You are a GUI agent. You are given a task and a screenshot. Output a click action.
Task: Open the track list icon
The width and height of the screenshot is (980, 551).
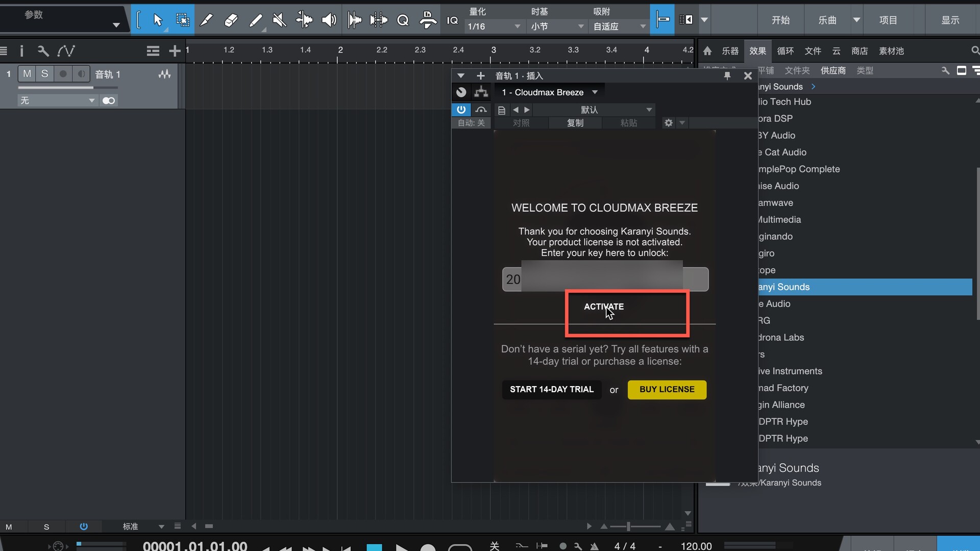click(153, 51)
